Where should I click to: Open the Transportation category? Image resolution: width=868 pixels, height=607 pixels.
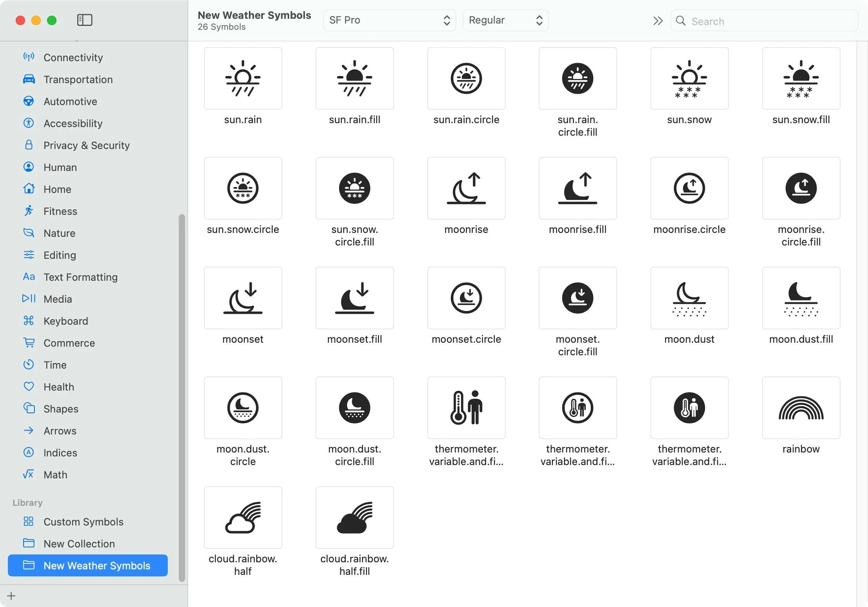point(88,79)
